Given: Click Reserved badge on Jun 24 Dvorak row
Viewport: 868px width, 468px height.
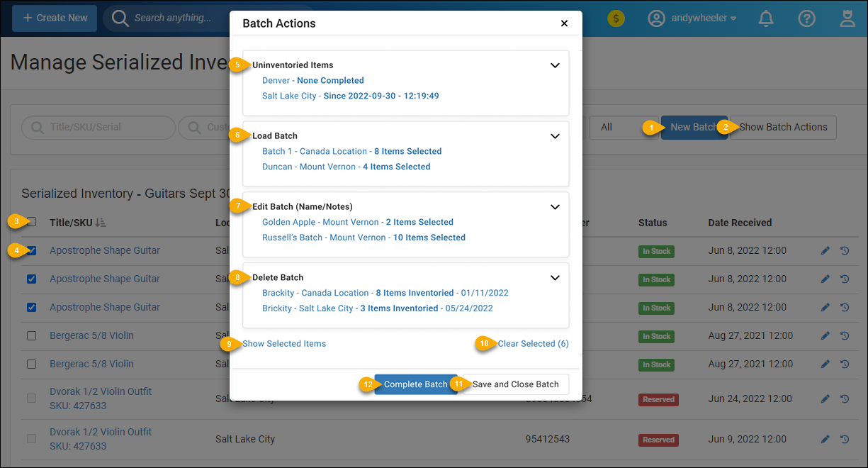Looking at the screenshot, I should 658,400.
